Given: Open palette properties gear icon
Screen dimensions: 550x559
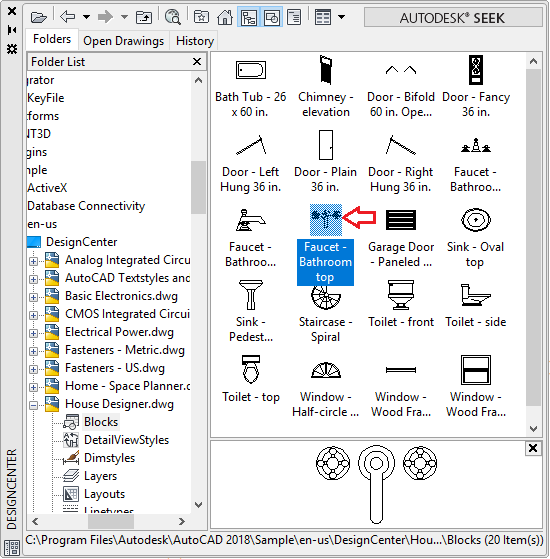Looking at the screenshot, I should [12, 49].
